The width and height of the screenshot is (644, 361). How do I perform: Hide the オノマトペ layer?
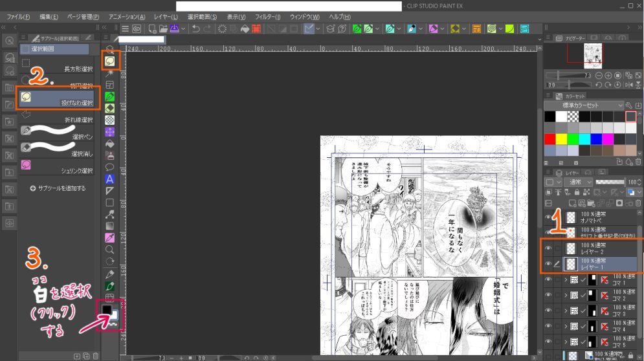coord(549,217)
